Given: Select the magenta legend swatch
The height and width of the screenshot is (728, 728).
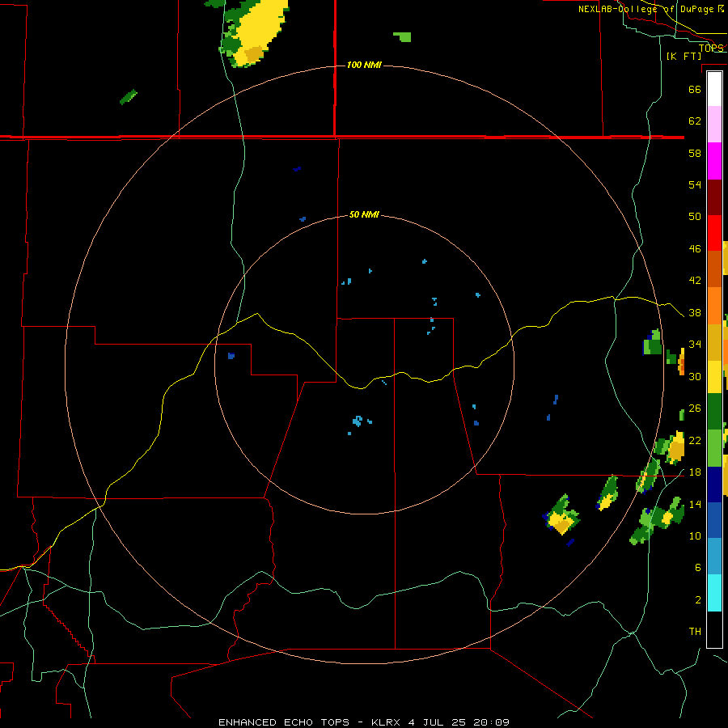Looking at the screenshot, I should 714,161.
